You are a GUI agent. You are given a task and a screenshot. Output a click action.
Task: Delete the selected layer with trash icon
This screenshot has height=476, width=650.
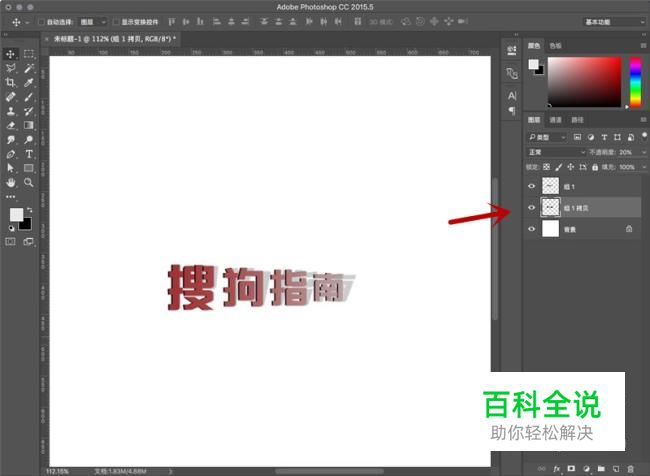[x=631, y=469]
